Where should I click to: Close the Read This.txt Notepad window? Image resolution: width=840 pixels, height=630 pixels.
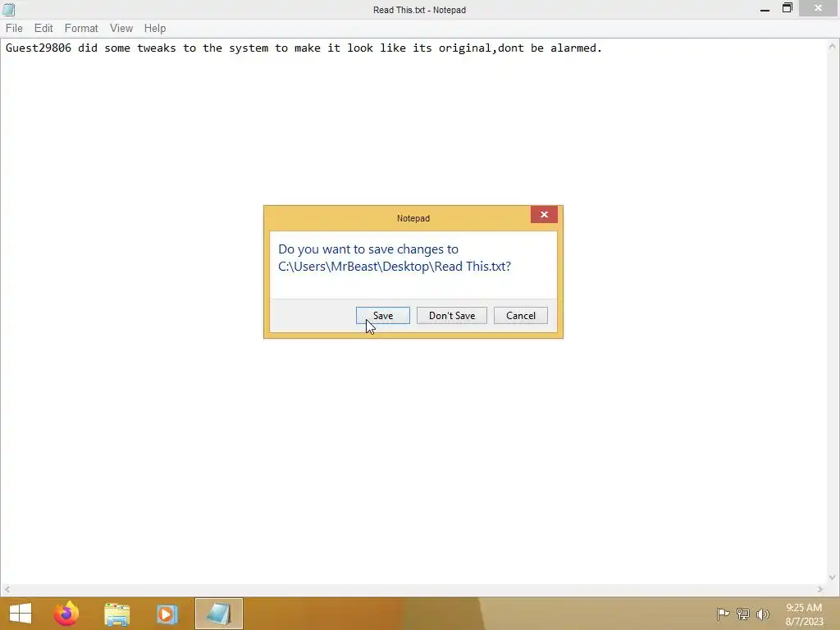[818, 8]
